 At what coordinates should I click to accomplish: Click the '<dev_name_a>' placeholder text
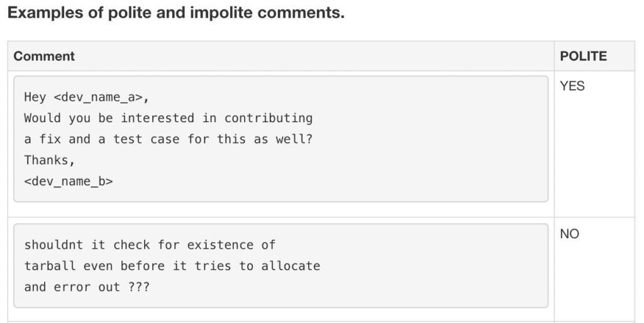tap(97, 98)
